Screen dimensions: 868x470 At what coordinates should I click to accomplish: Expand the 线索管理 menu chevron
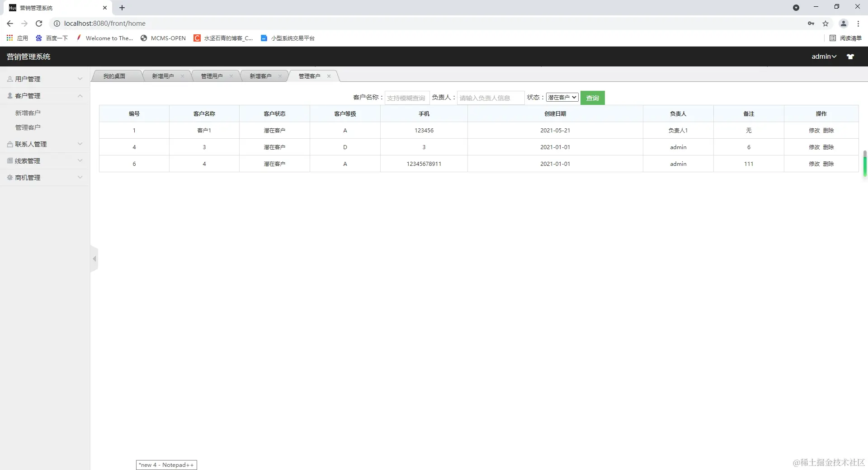(x=80, y=160)
